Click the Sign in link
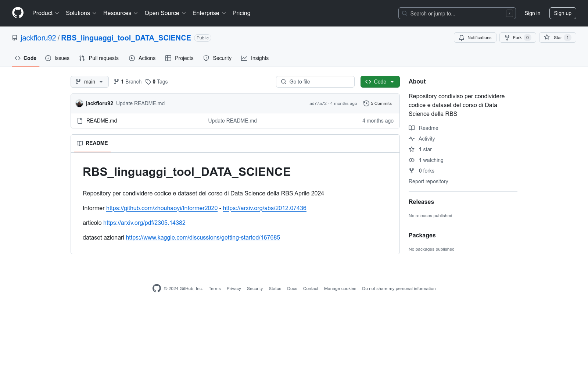 [x=533, y=13]
